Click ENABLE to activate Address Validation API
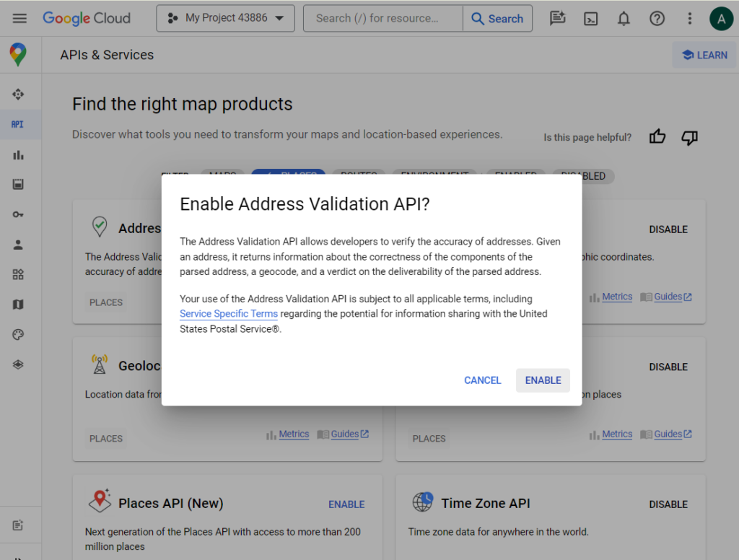 point(543,380)
